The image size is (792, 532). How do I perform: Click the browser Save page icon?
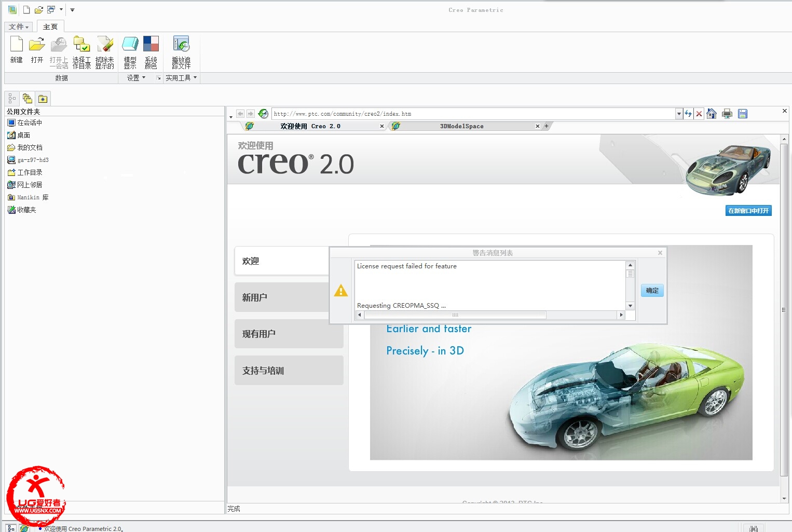(743, 114)
